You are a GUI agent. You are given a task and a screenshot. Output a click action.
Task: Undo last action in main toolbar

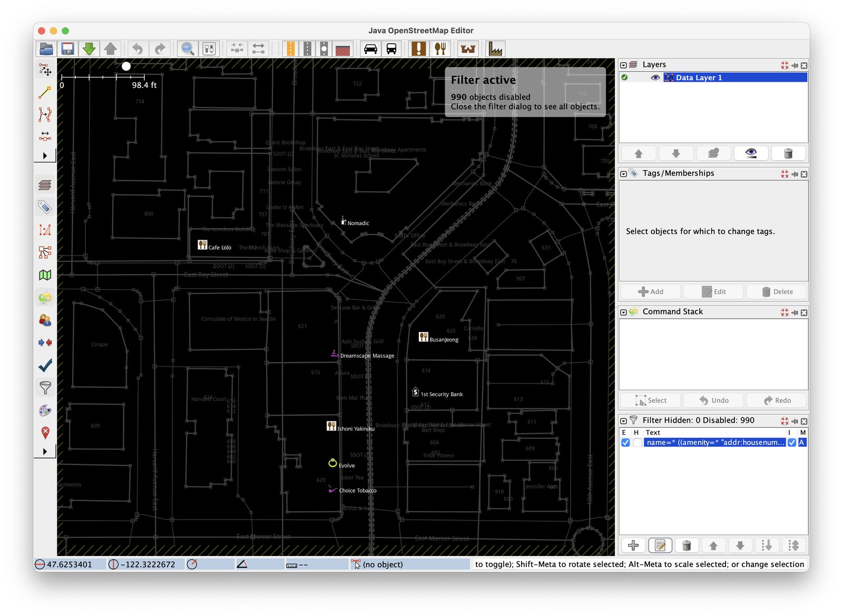tap(138, 49)
